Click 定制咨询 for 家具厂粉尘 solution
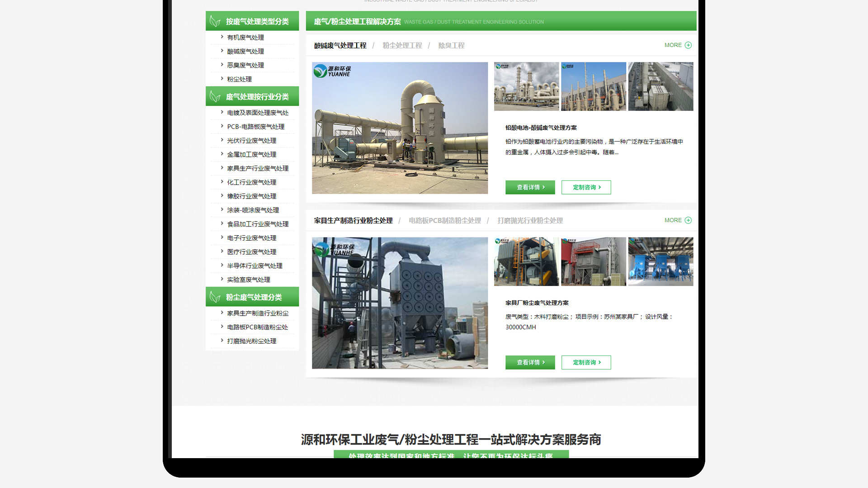This screenshot has width=868, height=488. [586, 362]
